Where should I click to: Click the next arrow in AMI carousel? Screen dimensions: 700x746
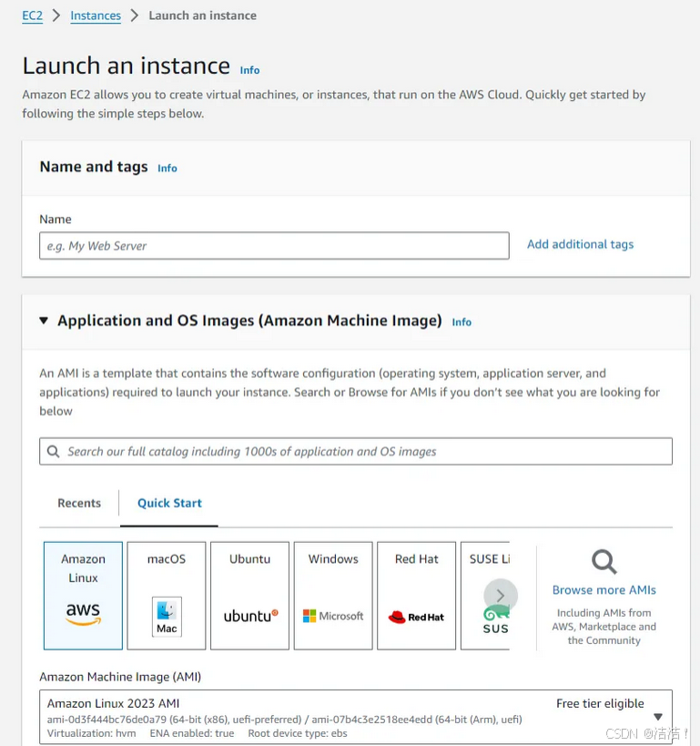(x=501, y=595)
